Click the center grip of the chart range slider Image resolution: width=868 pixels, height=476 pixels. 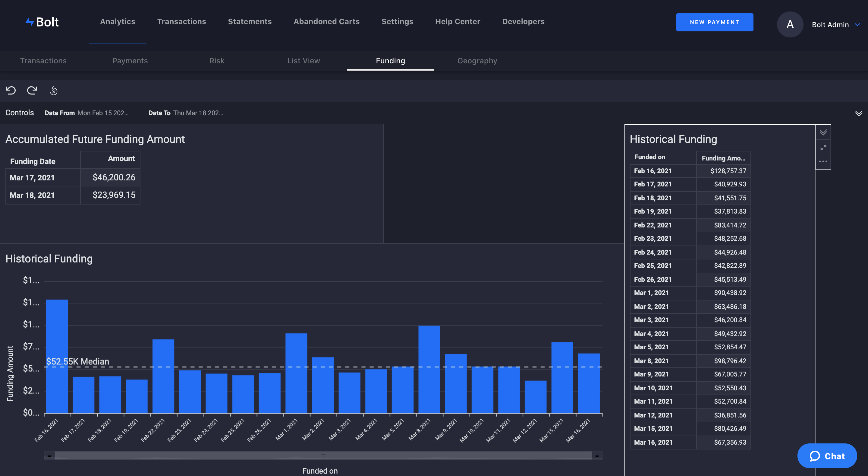pos(323,455)
